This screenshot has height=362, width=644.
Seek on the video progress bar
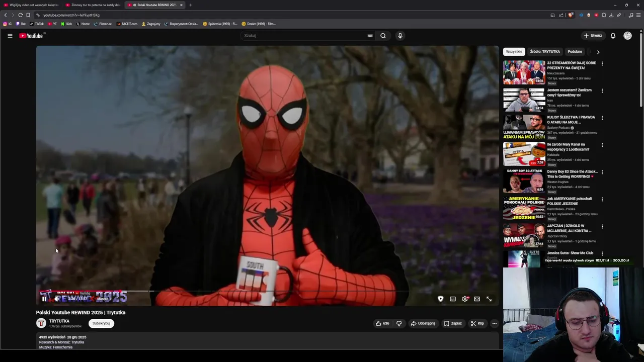(x=267, y=291)
